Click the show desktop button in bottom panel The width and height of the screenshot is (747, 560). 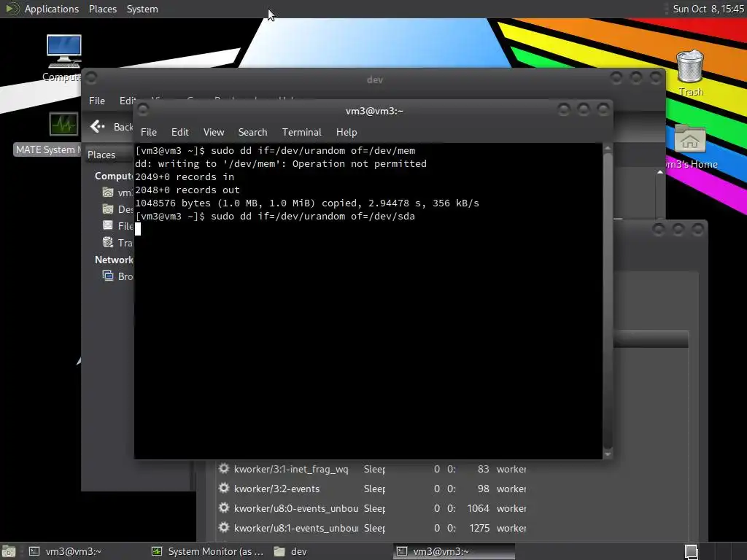(x=9, y=551)
